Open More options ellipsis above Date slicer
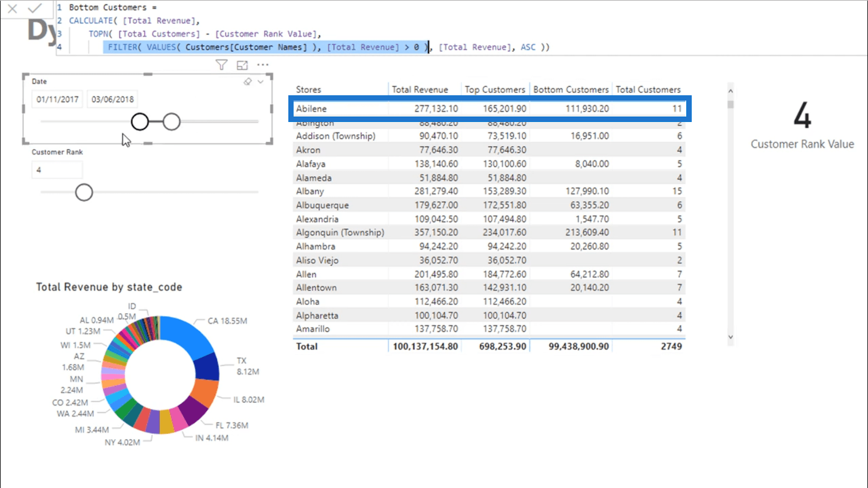Viewport: 868px width, 488px height. tap(263, 65)
